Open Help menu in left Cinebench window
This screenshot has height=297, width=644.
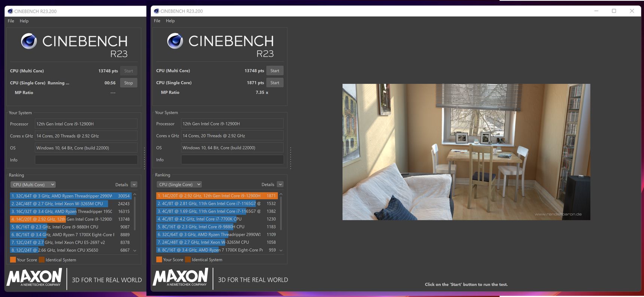[24, 21]
